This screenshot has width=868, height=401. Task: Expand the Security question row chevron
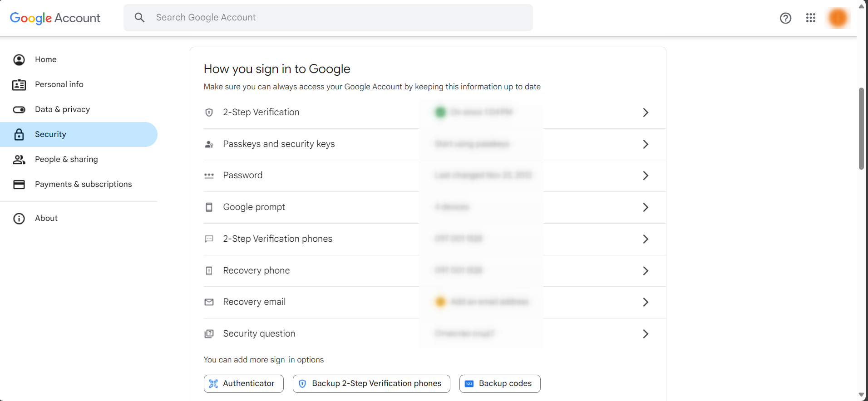(x=646, y=334)
